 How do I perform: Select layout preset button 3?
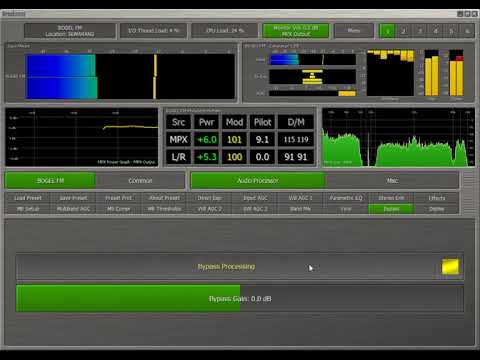[419, 31]
